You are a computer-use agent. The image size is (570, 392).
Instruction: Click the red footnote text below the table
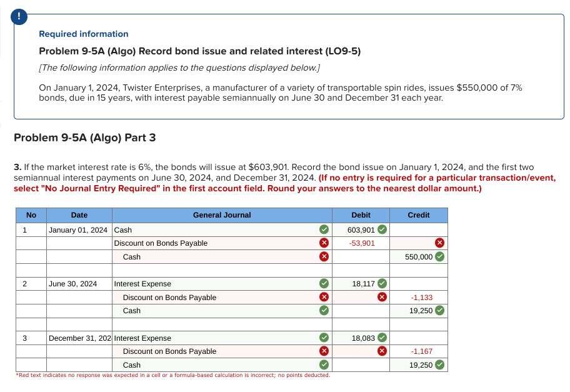(173, 375)
